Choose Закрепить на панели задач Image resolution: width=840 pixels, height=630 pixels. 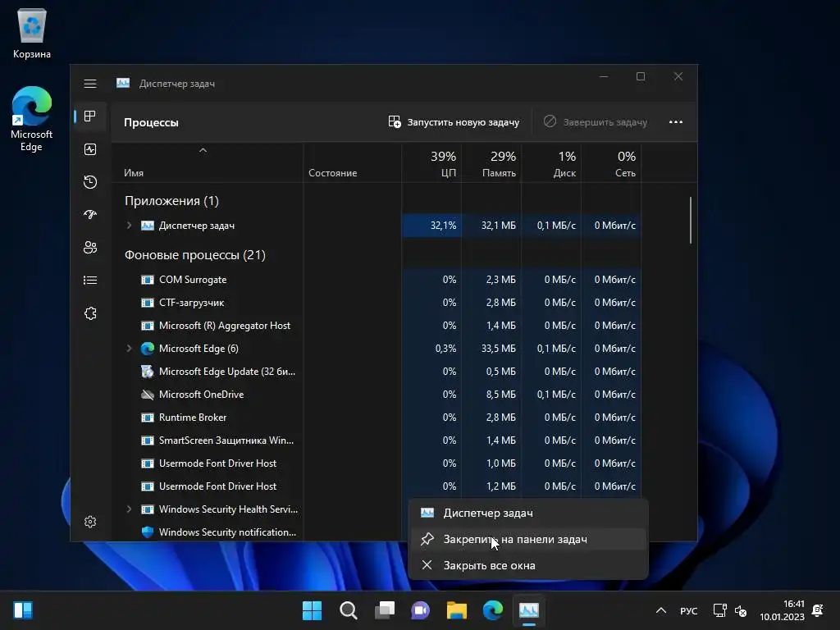coord(528,540)
